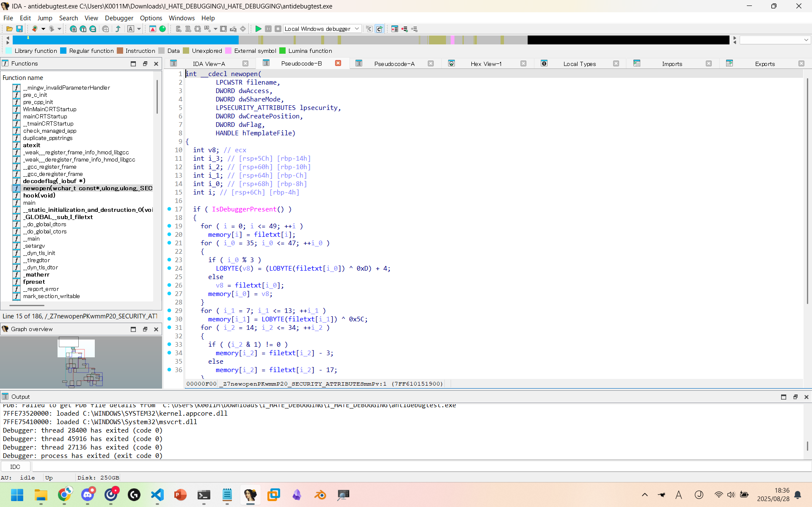Open the Windows Start menu

click(x=17, y=494)
